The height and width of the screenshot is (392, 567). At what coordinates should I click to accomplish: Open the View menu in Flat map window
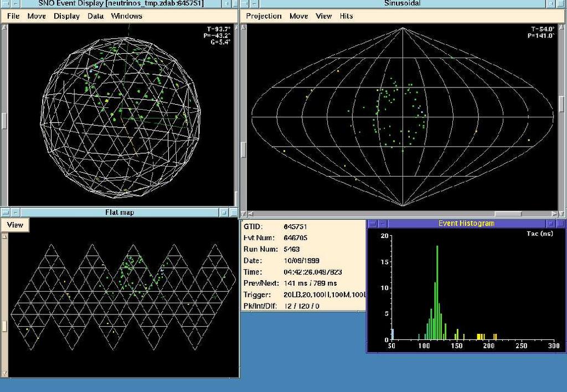click(15, 225)
